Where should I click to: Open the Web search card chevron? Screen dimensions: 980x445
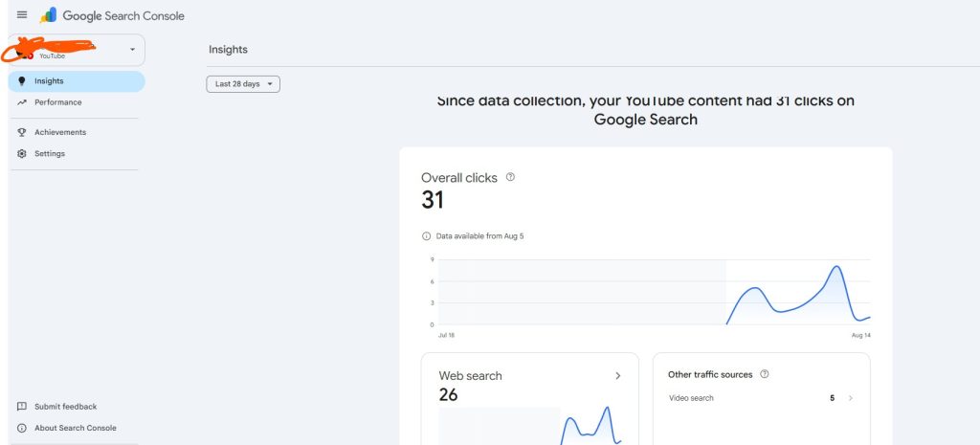point(617,376)
